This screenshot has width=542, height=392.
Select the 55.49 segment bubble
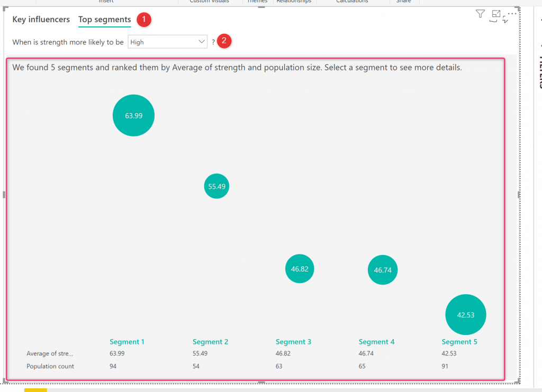(216, 186)
